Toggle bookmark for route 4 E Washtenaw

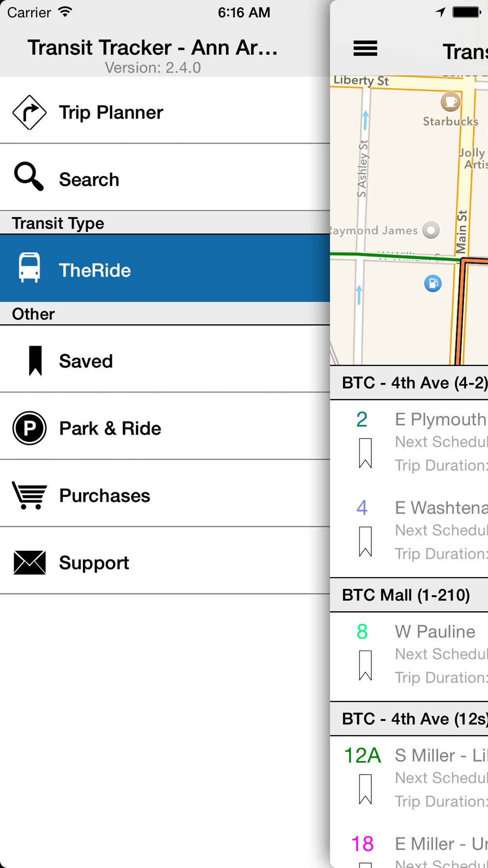click(365, 541)
